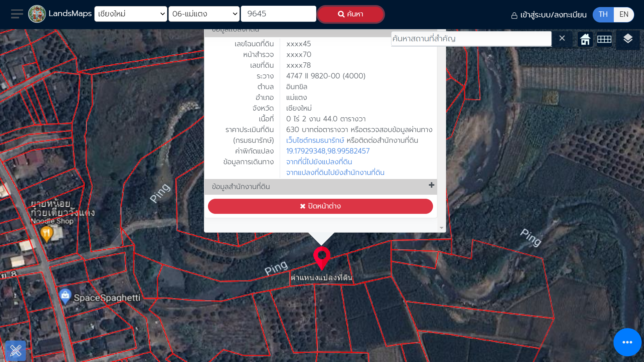Click the red ค้นหา search button
The image size is (644, 362).
click(x=351, y=14)
